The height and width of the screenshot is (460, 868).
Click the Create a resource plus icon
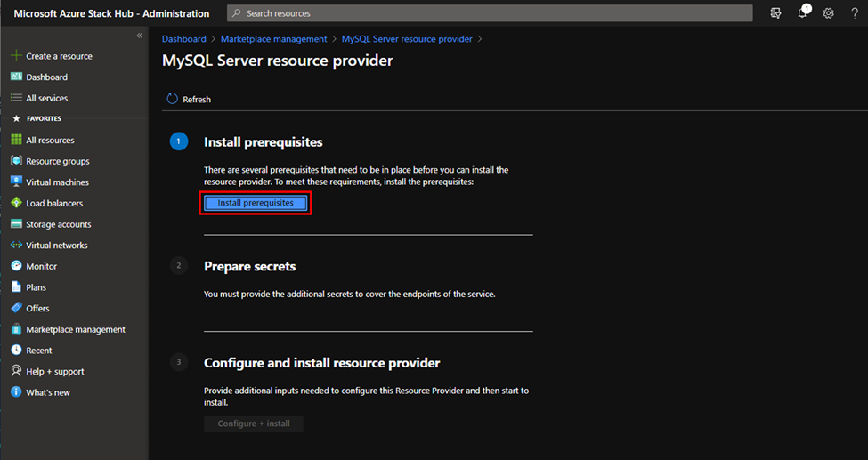[x=17, y=56]
